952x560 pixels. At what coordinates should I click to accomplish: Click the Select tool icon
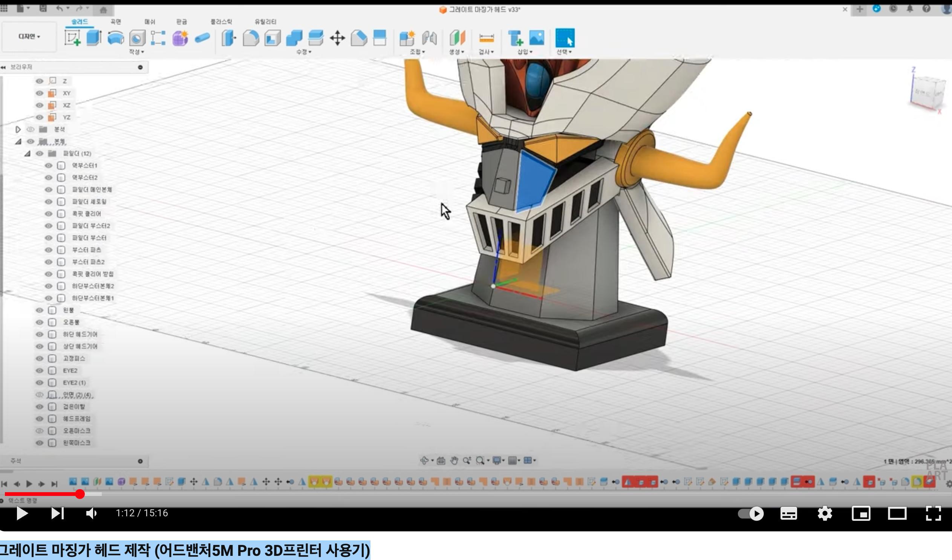(565, 38)
